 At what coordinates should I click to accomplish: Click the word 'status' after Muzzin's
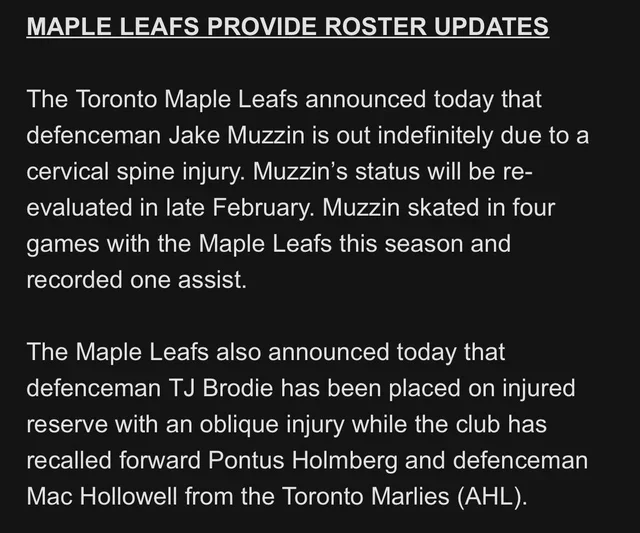click(387, 172)
